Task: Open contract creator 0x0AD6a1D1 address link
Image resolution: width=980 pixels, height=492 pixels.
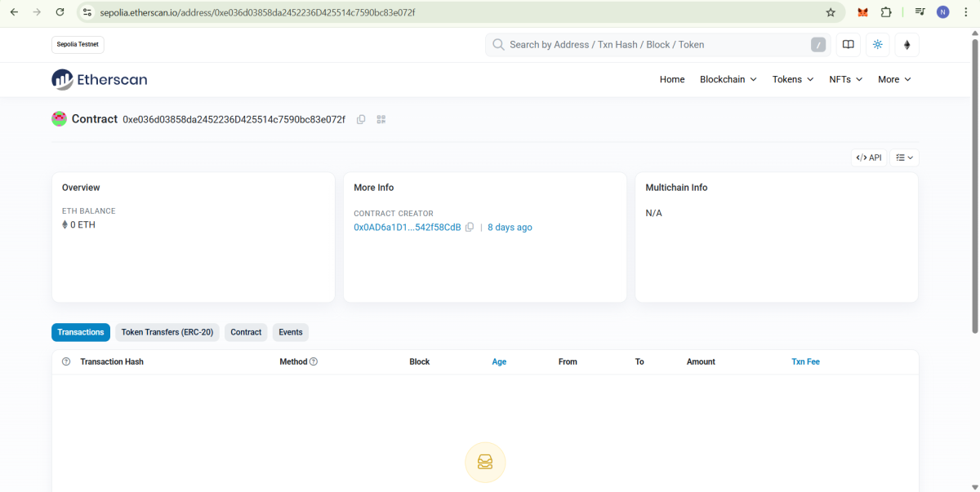Action: pos(407,228)
